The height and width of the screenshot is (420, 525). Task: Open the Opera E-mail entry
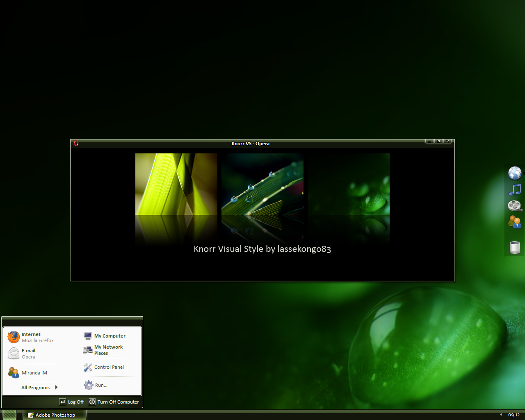pyautogui.click(x=22, y=354)
